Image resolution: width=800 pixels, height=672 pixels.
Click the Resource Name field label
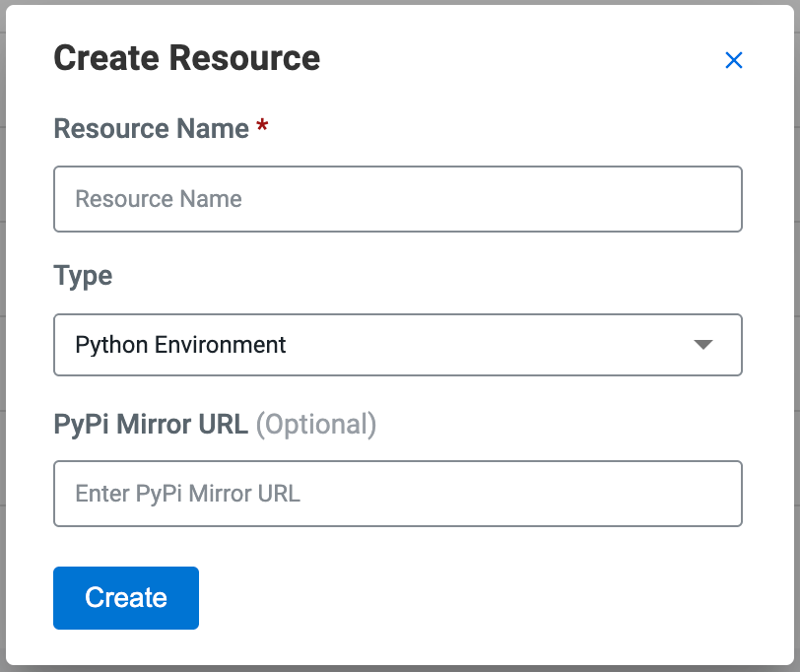tap(151, 129)
